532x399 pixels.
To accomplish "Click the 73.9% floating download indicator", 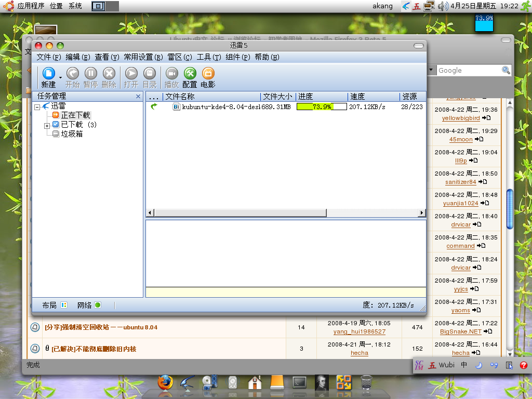I will (x=484, y=23).
